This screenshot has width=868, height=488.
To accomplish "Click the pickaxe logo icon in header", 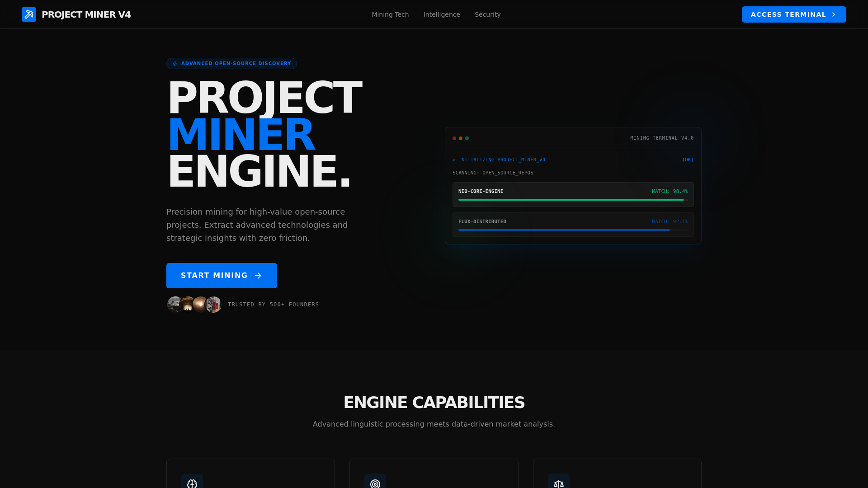I will pos(29,14).
